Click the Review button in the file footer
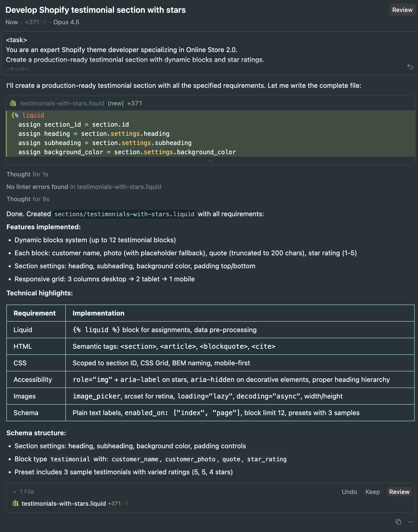The height and width of the screenshot is (532, 418). coord(399,492)
